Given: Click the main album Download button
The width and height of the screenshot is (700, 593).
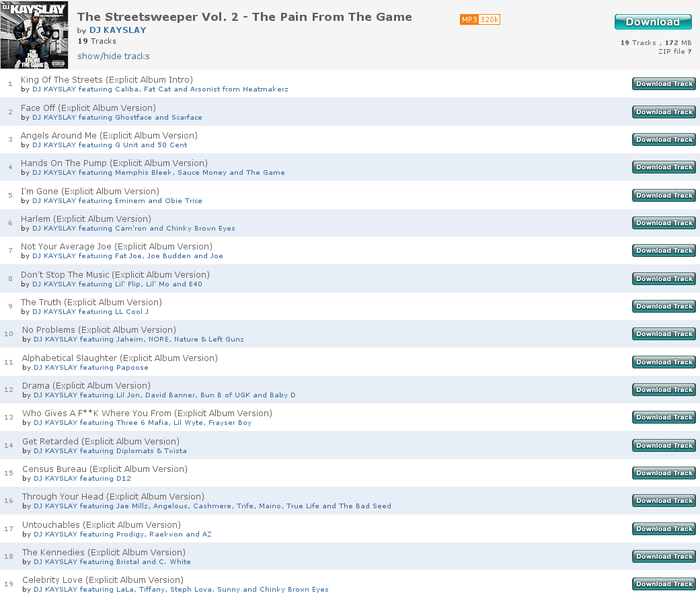Looking at the screenshot, I should [x=653, y=22].
